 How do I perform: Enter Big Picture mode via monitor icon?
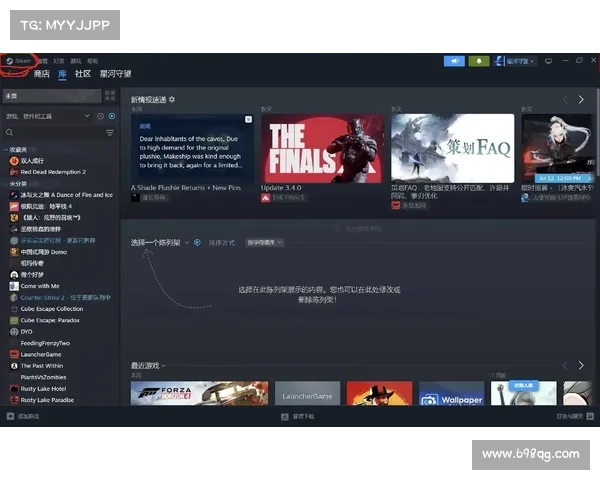pos(548,61)
